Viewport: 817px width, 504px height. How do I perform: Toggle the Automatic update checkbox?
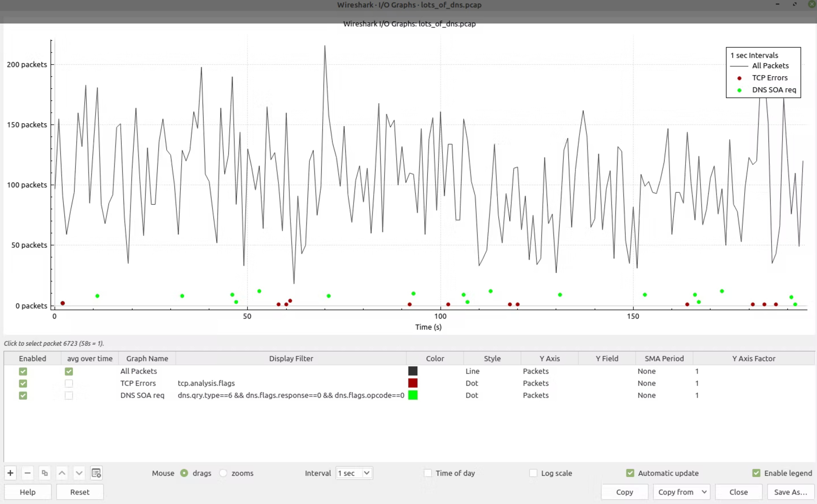click(630, 473)
